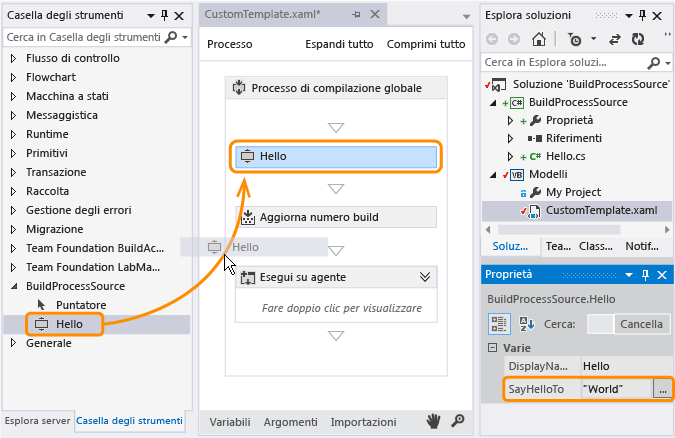Collapse the Varie property group
This screenshot has height=438, width=675.
492,348
